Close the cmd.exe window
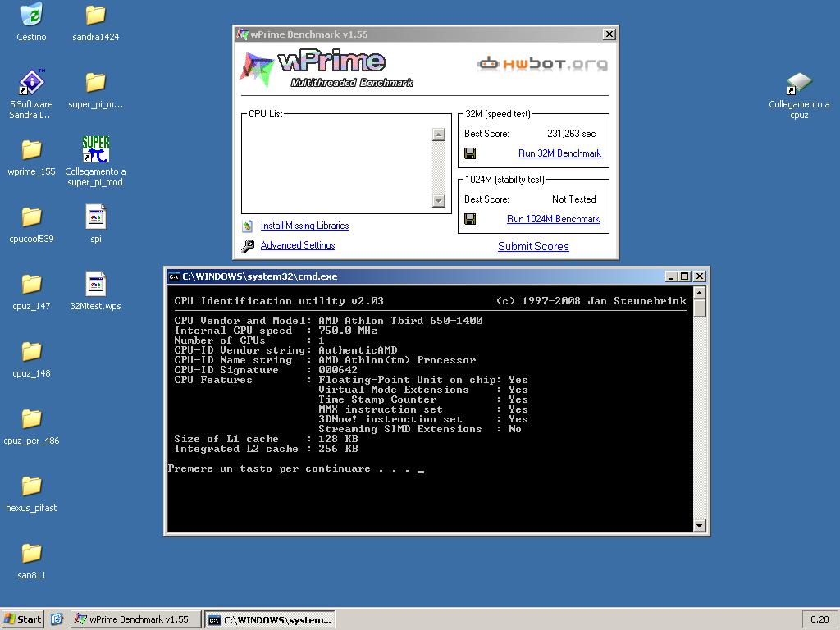This screenshot has height=630, width=840. point(700,276)
